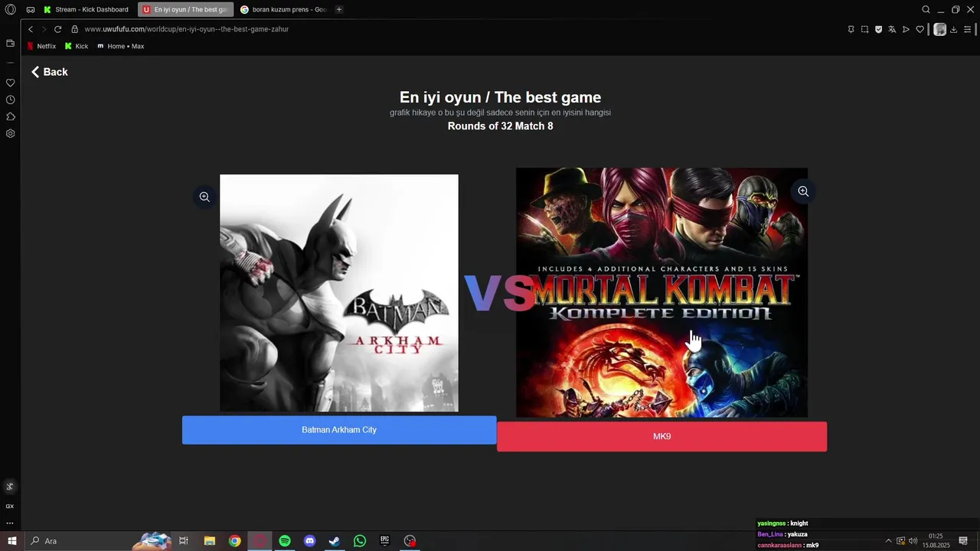Click the site security padlock icon
Viewport: 980px width, 551px height.
click(74, 29)
